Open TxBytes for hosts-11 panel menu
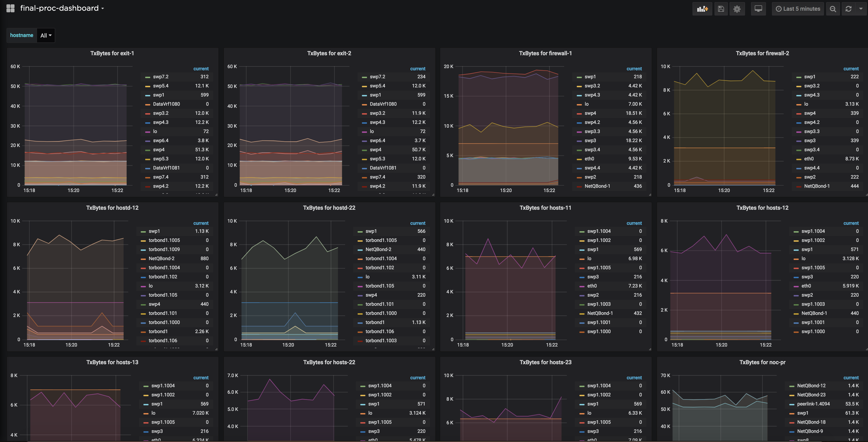The image size is (868, 442). pos(545,208)
